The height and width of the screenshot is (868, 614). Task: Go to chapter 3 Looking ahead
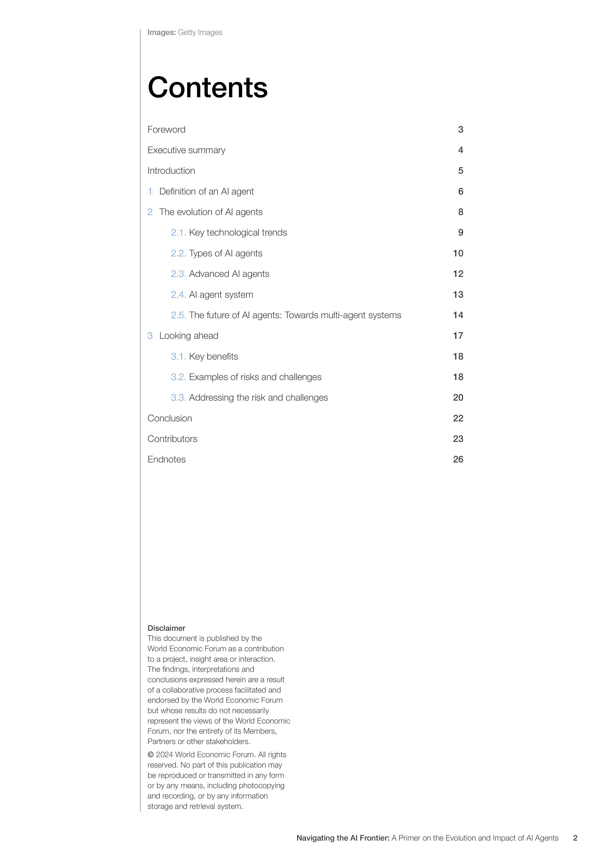point(305,336)
